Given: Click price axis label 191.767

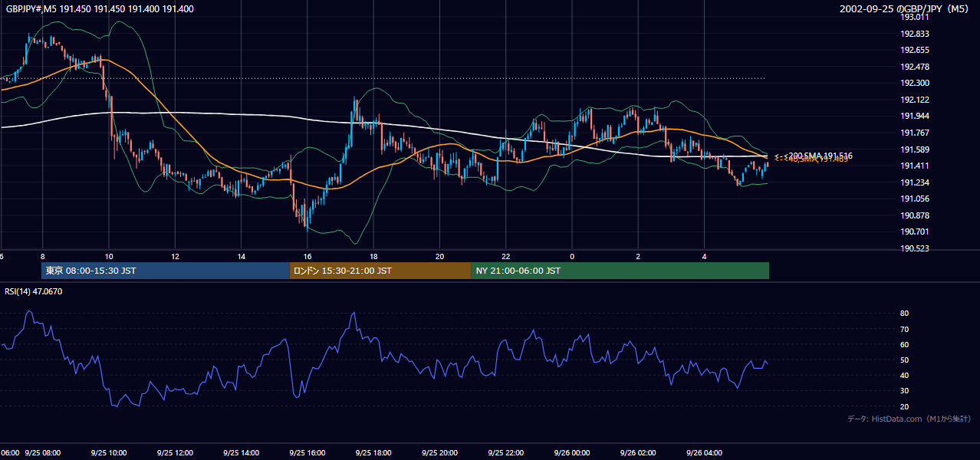Looking at the screenshot, I should pyautogui.click(x=916, y=133).
